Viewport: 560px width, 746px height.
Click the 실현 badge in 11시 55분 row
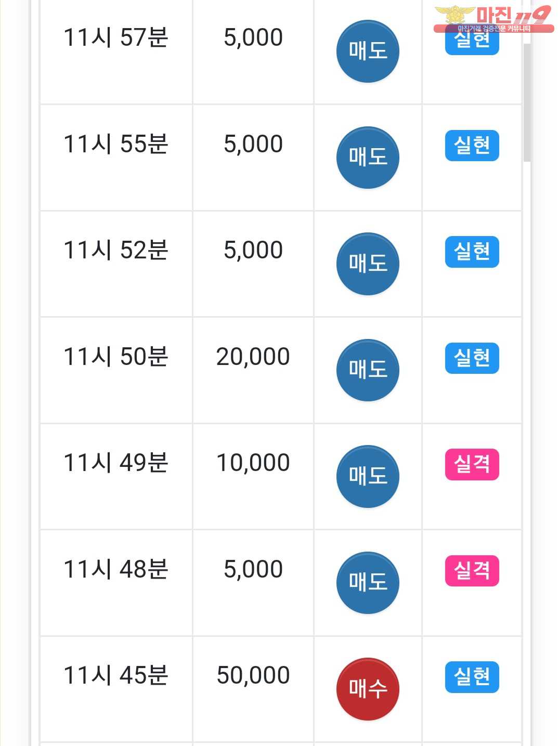[x=472, y=146]
